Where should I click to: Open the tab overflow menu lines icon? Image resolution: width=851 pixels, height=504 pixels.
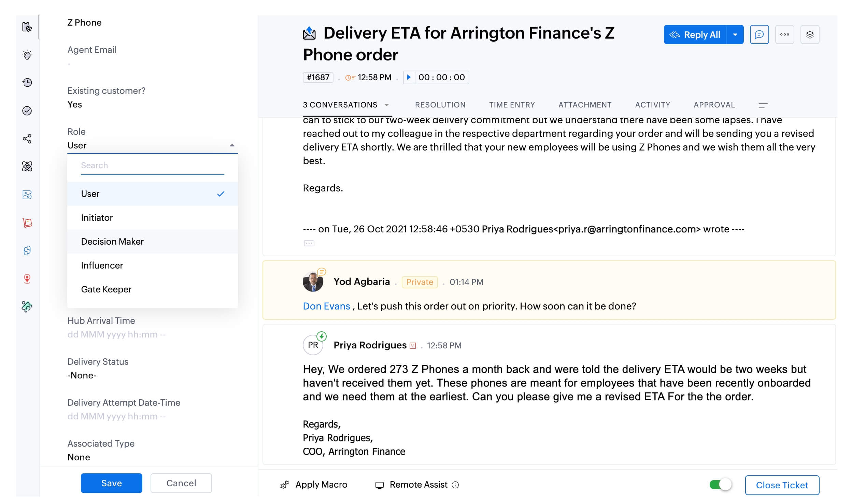[763, 105]
